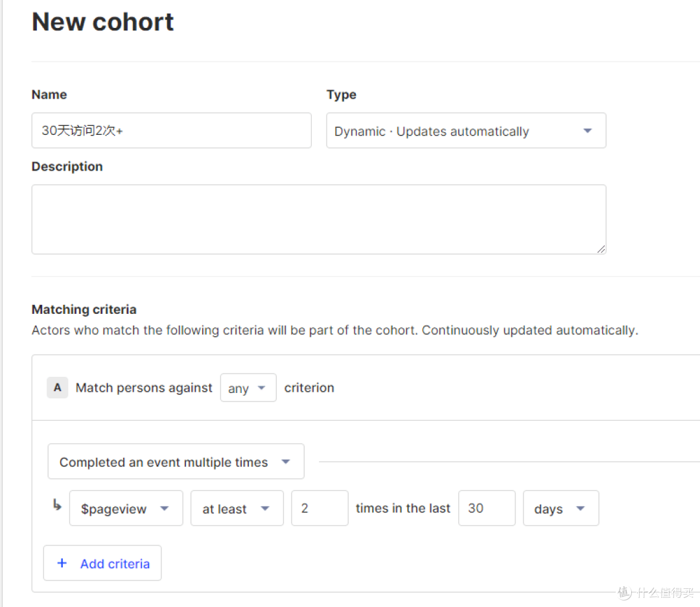Click the watermark logo in bottom corner
The image size is (700, 607).
624,592
